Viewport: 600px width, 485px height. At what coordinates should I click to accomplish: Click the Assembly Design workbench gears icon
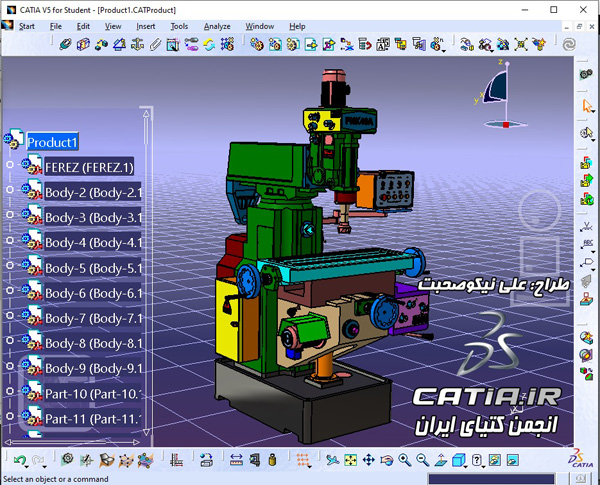click(586, 74)
